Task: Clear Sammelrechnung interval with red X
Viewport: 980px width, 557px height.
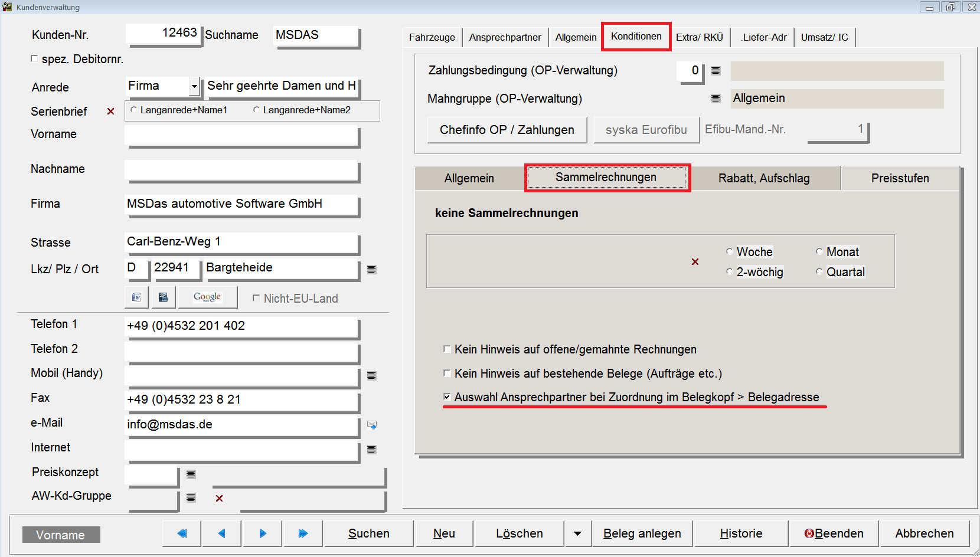Action: point(695,261)
